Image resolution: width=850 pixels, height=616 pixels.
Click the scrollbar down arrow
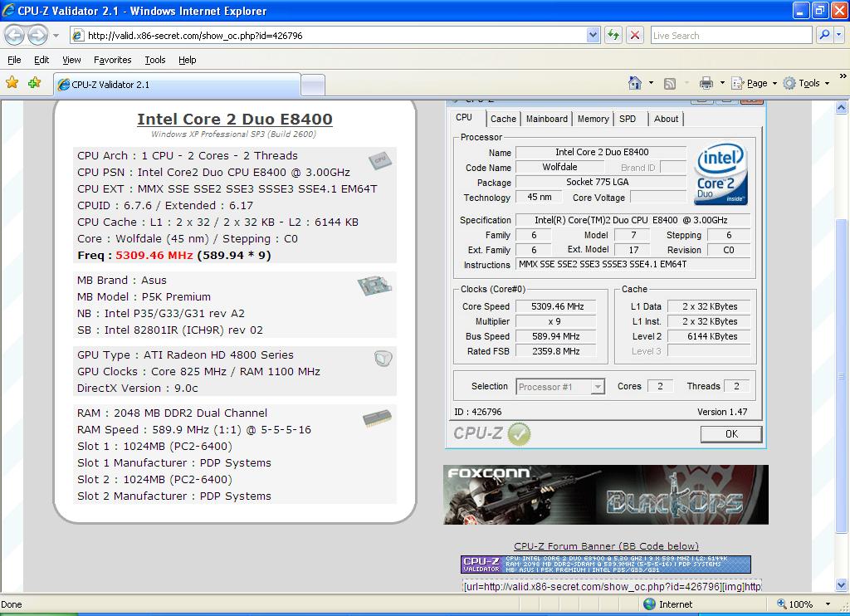click(841, 585)
